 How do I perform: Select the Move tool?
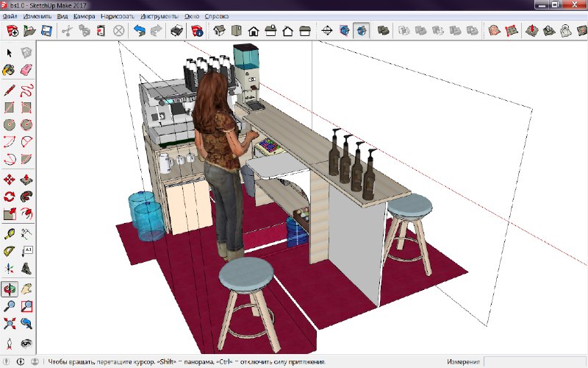10,179
